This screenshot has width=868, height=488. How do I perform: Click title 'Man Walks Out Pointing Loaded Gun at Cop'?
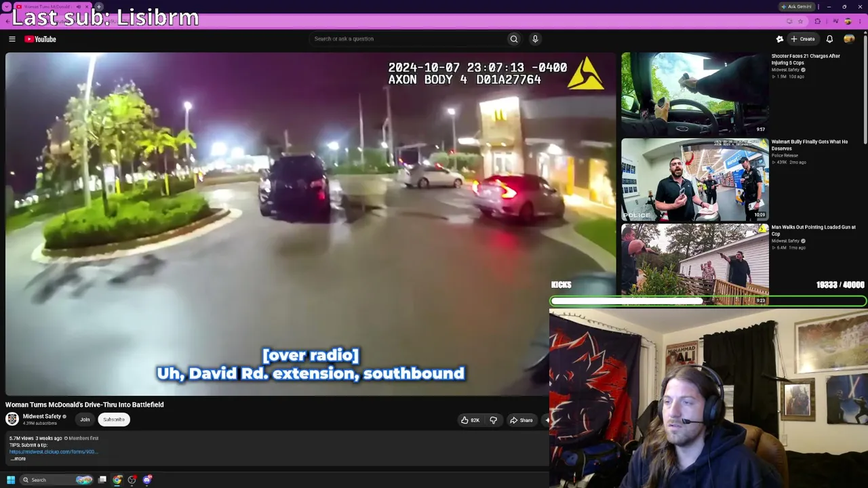(x=814, y=230)
